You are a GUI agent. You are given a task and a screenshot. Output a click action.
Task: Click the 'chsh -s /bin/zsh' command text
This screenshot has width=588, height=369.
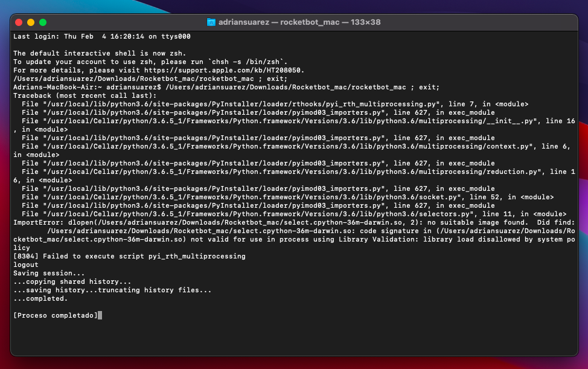(247, 62)
